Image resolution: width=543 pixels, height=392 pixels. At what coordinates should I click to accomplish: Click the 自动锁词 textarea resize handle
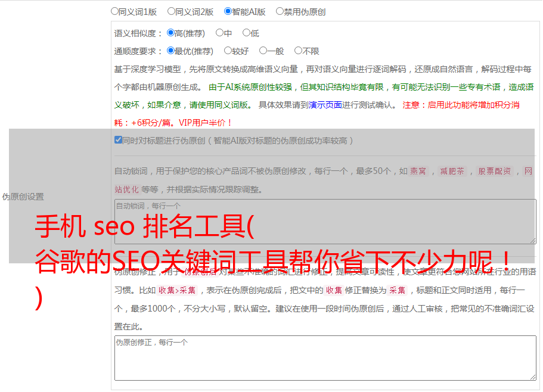pos(533,241)
